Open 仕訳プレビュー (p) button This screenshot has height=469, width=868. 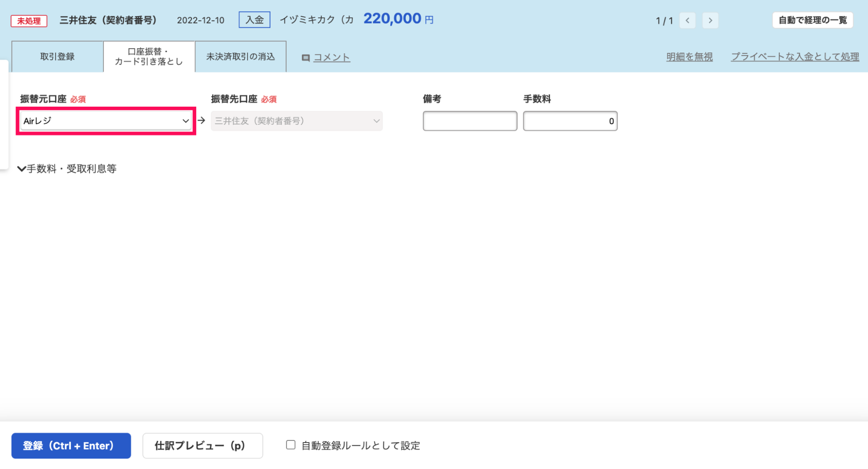(x=203, y=446)
